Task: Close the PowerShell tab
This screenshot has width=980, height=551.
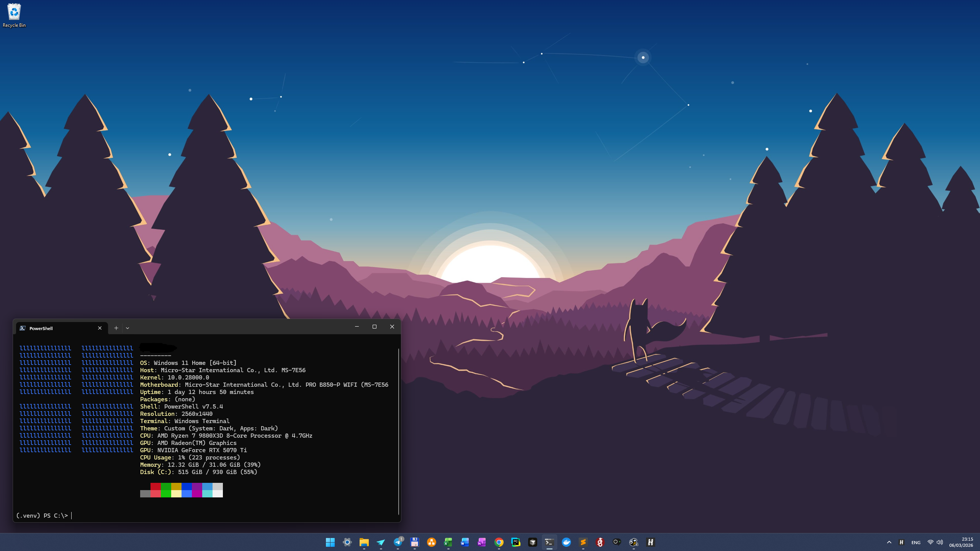Action: [x=100, y=328]
